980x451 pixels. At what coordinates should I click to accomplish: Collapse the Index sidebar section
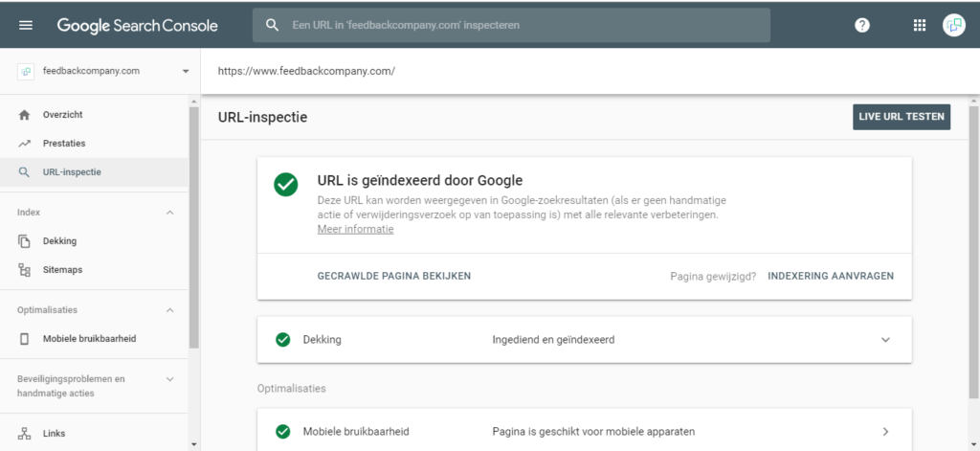pos(170,213)
